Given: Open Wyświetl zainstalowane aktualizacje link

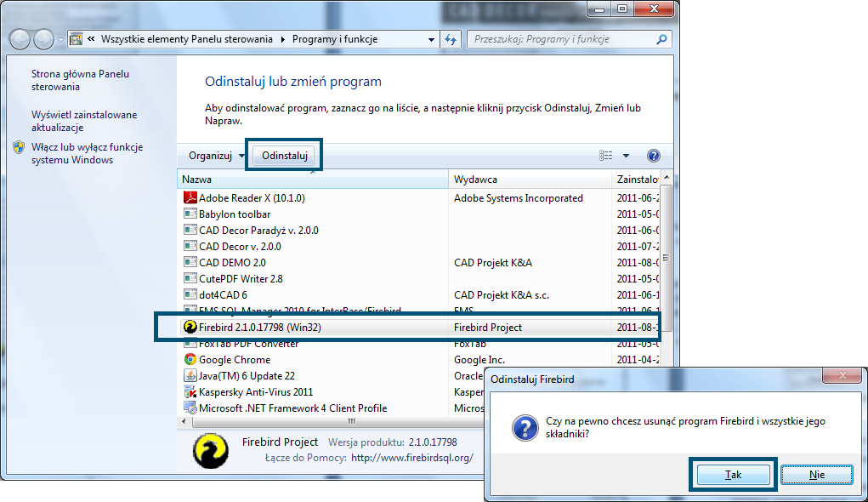Looking at the screenshot, I should point(84,121).
